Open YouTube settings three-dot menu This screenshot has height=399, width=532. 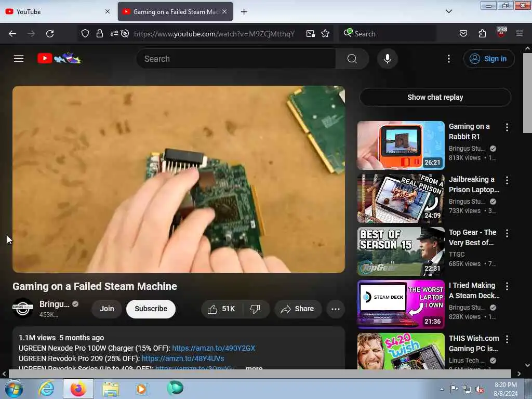pos(448,59)
